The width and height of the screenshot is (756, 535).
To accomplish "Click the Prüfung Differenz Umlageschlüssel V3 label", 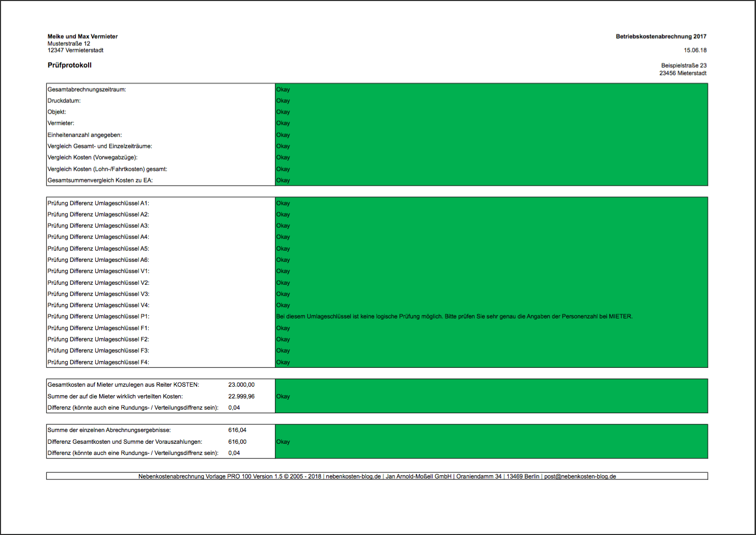I will pyautogui.click(x=98, y=294).
